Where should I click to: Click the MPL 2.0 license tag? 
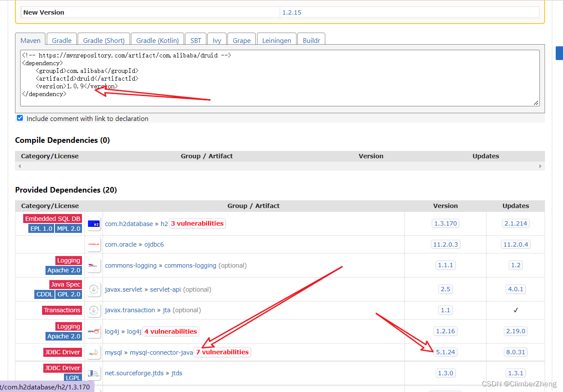click(69, 229)
